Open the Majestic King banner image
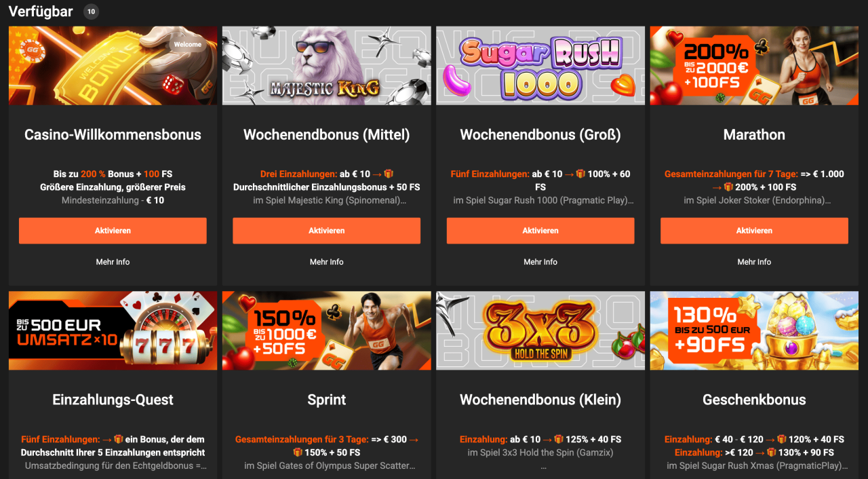Screen dimensions: 868x479 (x=327, y=65)
